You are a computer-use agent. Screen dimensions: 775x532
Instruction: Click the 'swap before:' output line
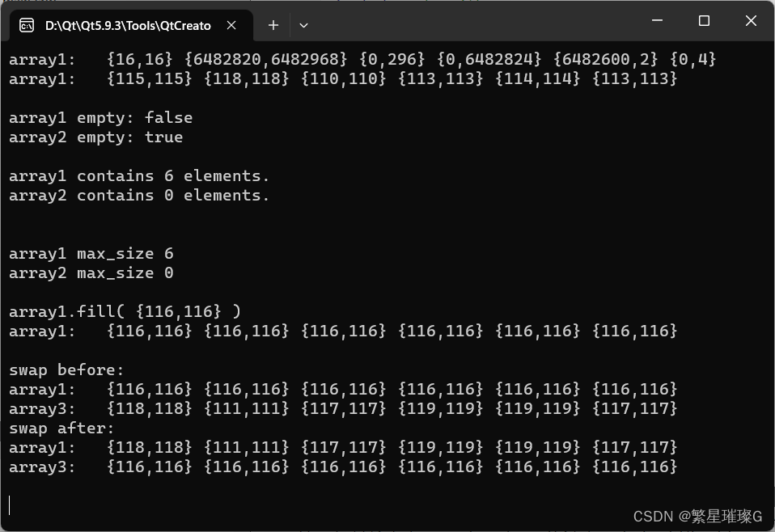(x=65, y=369)
